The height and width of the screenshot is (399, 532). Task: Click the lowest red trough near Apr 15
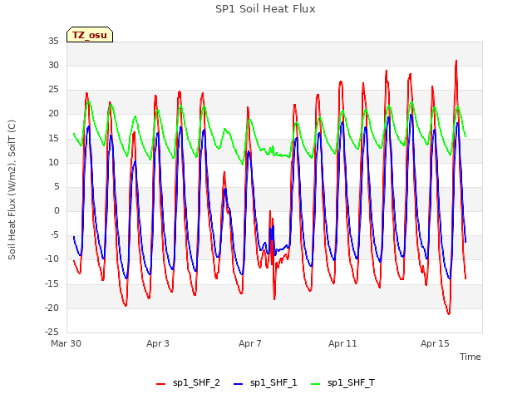click(449, 314)
